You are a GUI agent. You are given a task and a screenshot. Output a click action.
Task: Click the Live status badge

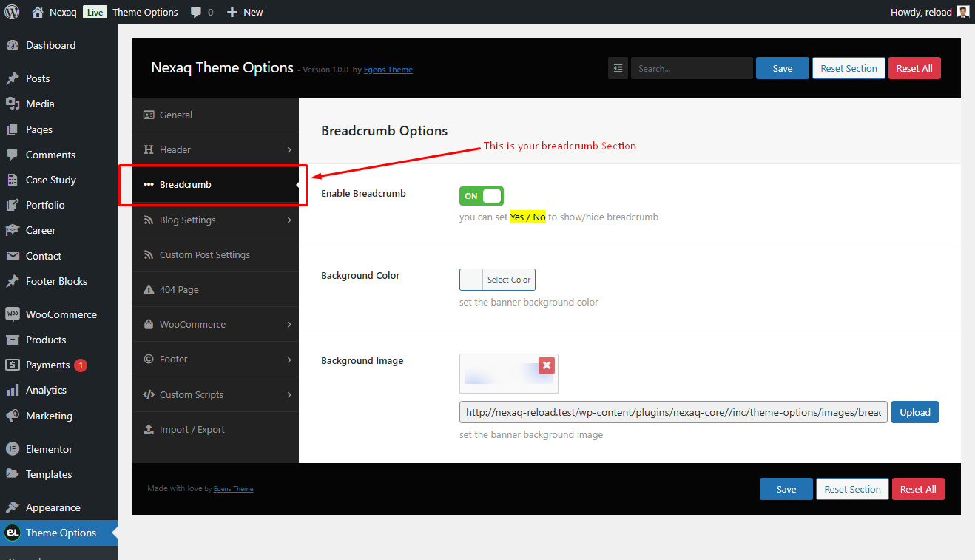pyautogui.click(x=95, y=12)
